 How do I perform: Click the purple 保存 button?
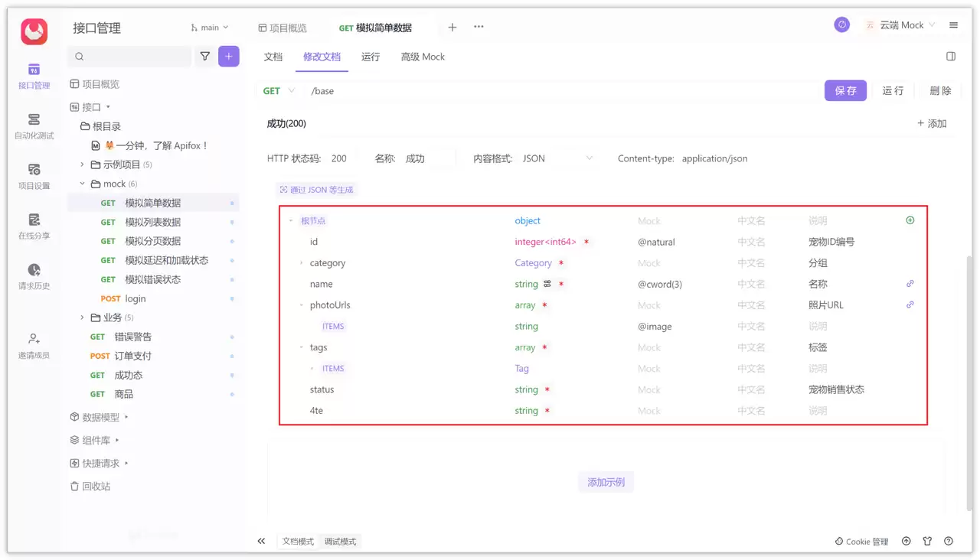coord(845,90)
